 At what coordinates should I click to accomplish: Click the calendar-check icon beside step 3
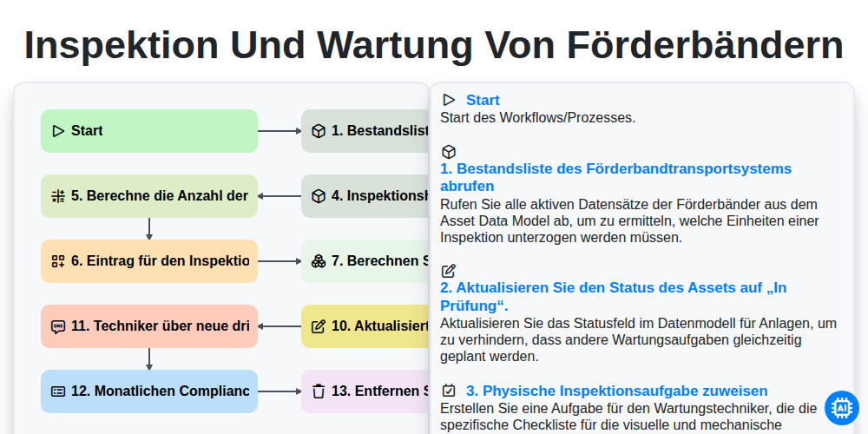pyautogui.click(x=449, y=391)
